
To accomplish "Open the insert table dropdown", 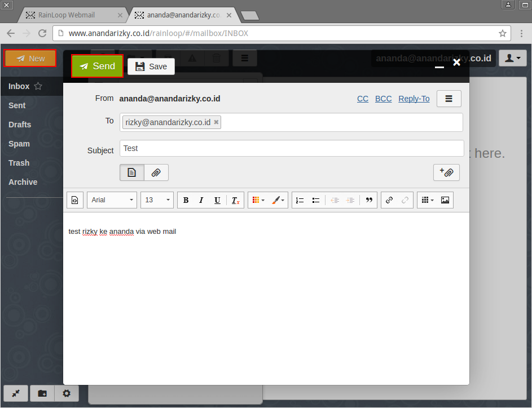I will coord(428,200).
